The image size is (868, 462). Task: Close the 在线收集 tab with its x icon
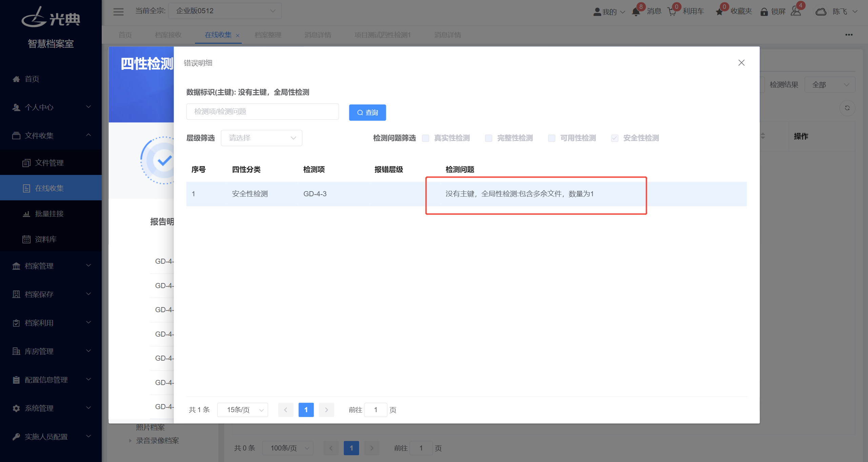[238, 35]
